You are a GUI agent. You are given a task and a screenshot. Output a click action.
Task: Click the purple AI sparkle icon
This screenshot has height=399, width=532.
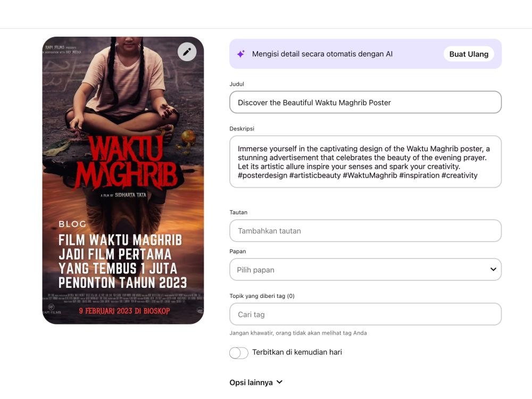click(241, 54)
